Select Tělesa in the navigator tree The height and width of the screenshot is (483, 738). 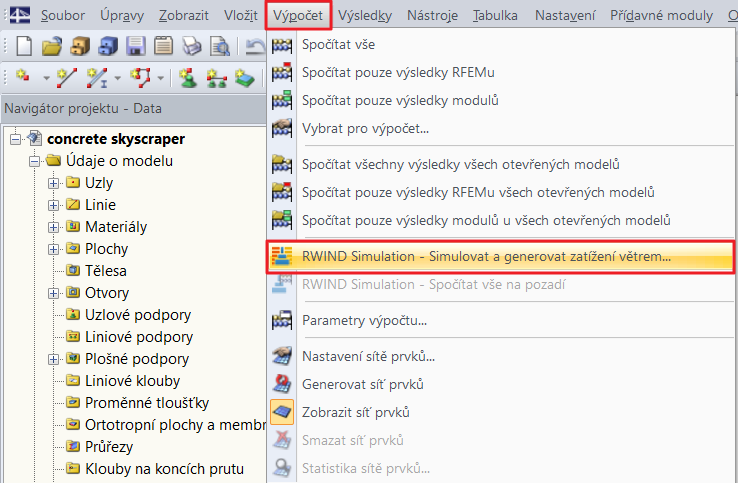tap(105, 271)
